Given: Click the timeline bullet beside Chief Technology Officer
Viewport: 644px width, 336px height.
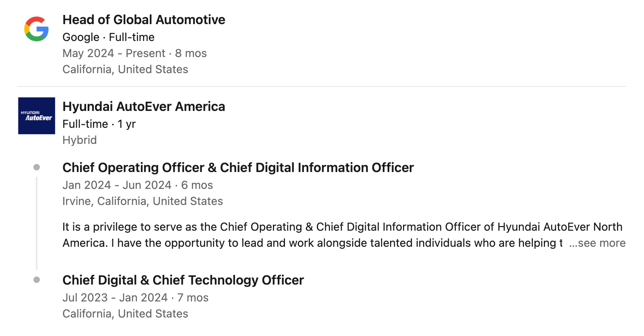Looking at the screenshot, I should pos(37,280).
